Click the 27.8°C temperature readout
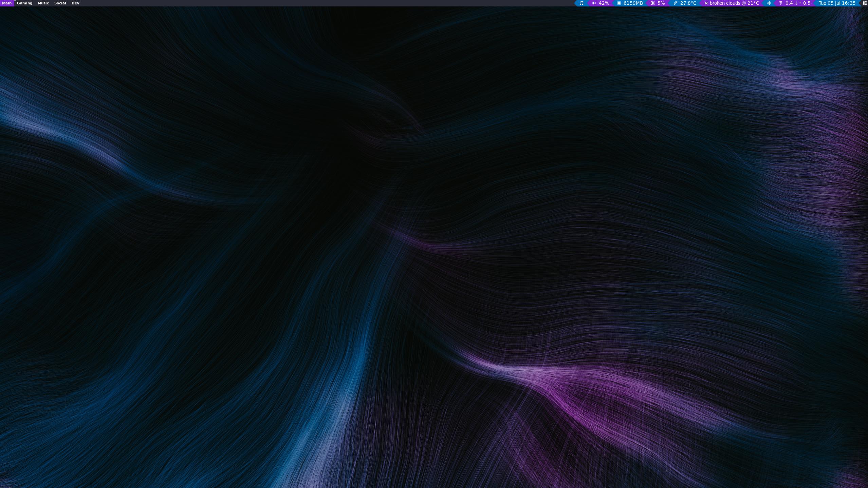The image size is (868, 488). 688,3
